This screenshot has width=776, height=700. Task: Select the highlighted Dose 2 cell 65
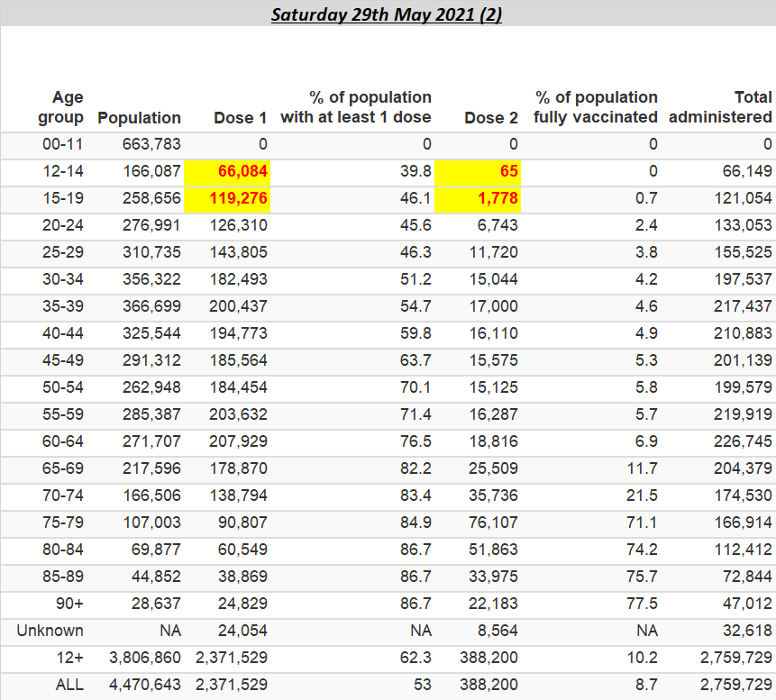point(478,172)
